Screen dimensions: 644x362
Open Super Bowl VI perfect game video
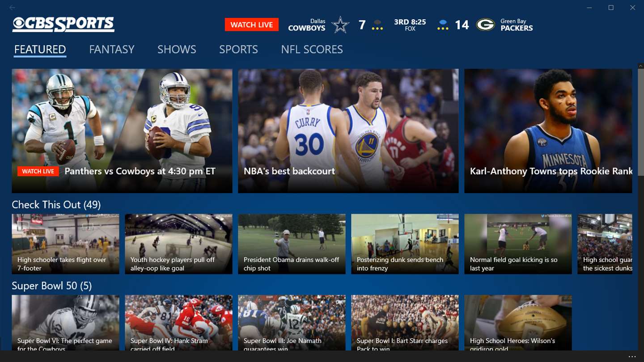point(65,323)
